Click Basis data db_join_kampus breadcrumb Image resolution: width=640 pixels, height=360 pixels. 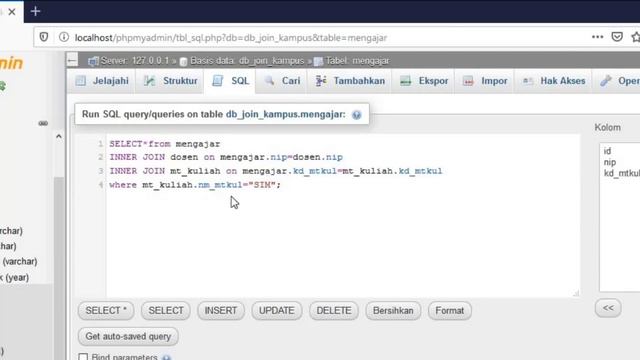247,61
